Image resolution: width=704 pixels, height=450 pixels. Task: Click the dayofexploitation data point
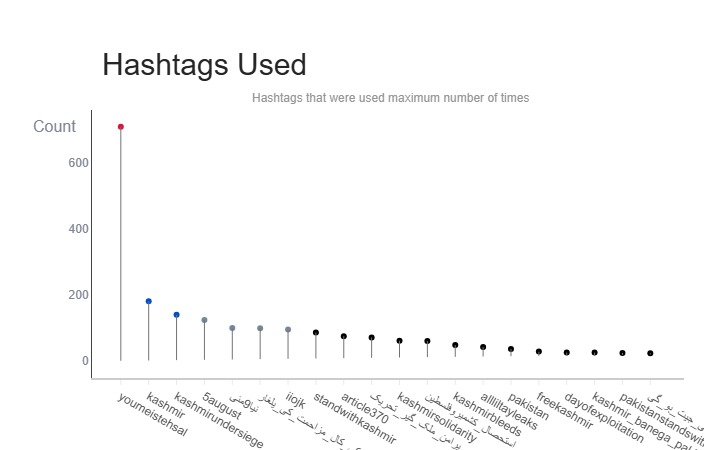tap(567, 353)
